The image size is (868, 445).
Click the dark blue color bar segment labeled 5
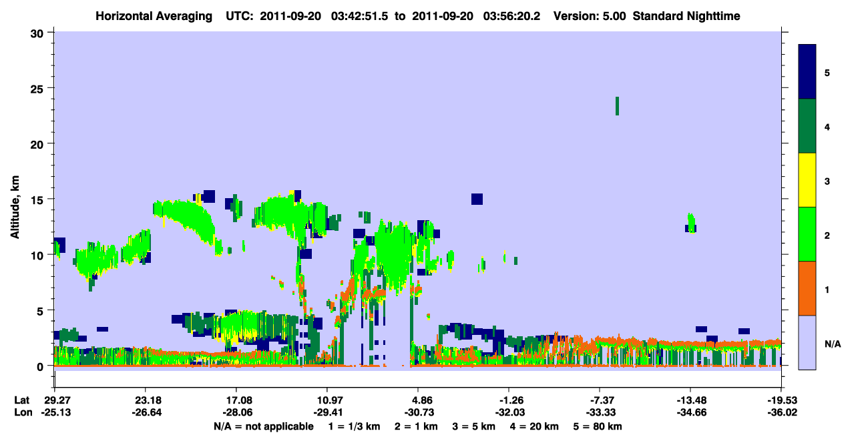[807, 71]
